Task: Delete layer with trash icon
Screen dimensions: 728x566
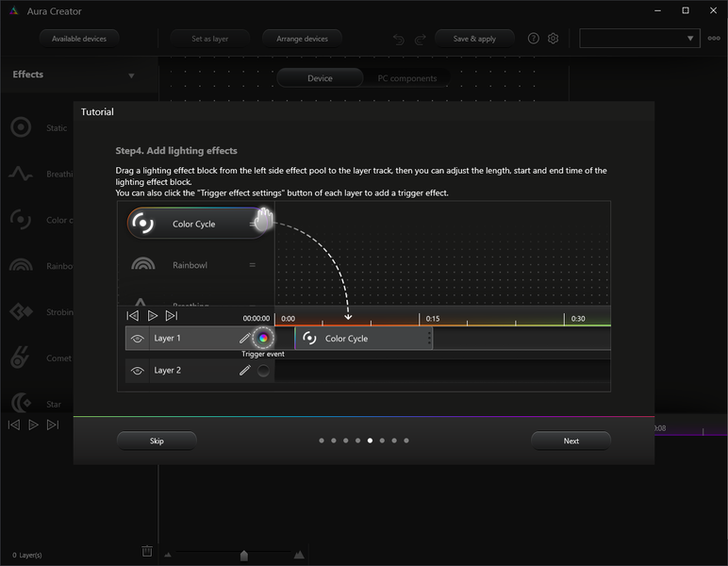Action: tap(147, 551)
